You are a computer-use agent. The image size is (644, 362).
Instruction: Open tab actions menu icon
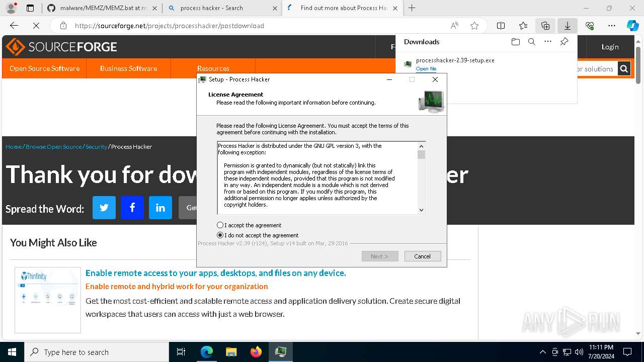tap(30, 8)
